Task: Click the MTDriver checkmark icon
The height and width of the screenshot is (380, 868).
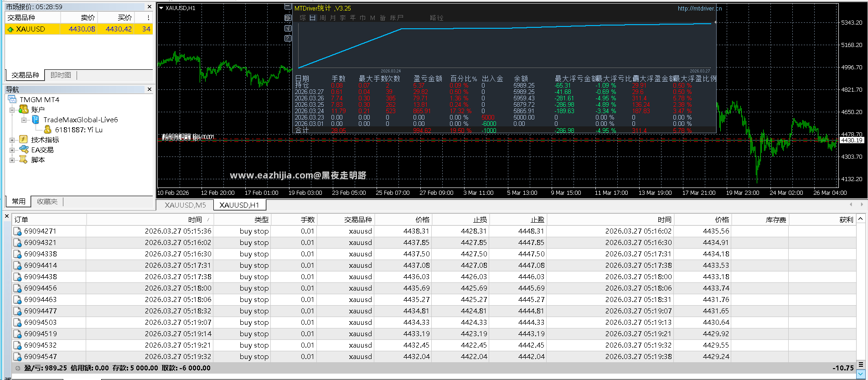Action: (288, 28)
